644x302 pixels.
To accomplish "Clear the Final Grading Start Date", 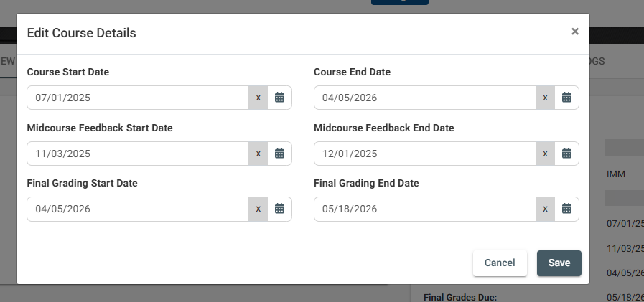I will (258, 209).
